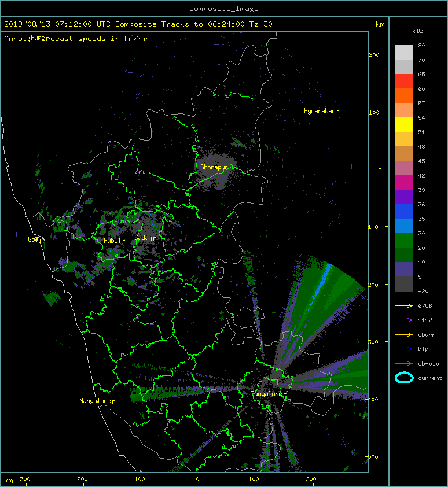448x487 pixels.
Task: Click the Bangalore city label
Action: click(266, 394)
